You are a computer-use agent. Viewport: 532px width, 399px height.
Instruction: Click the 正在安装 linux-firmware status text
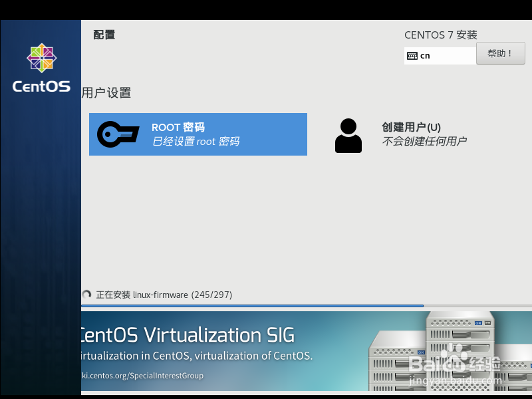tap(165, 295)
